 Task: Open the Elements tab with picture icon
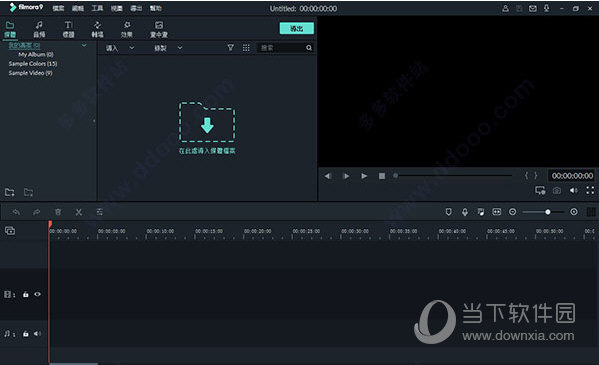tap(159, 29)
